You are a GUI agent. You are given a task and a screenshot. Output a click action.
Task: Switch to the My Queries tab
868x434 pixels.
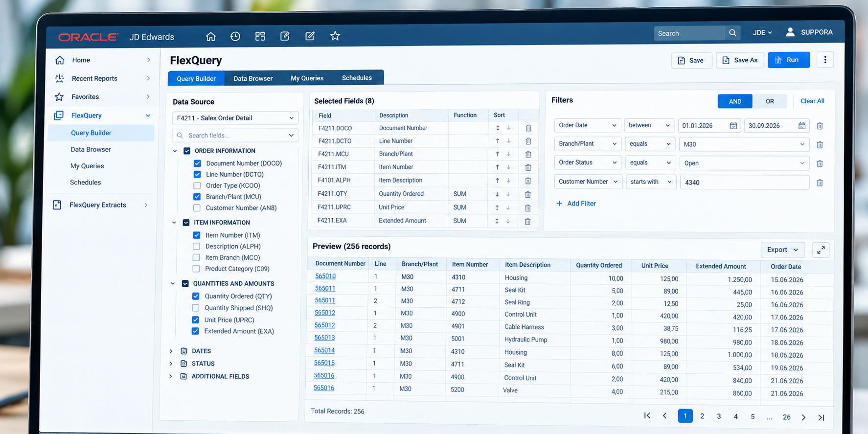coord(307,78)
